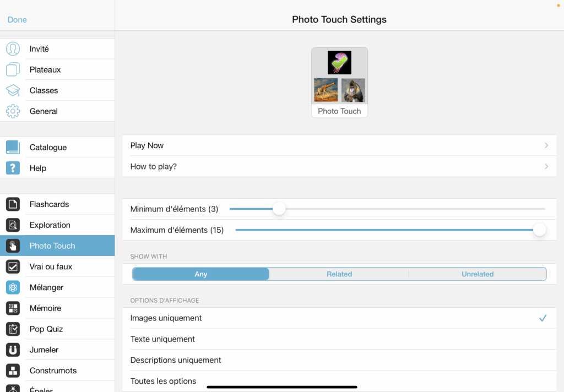Open the Pop Quiz clipboard icon
Screen dimensions: 564x392
(13, 329)
